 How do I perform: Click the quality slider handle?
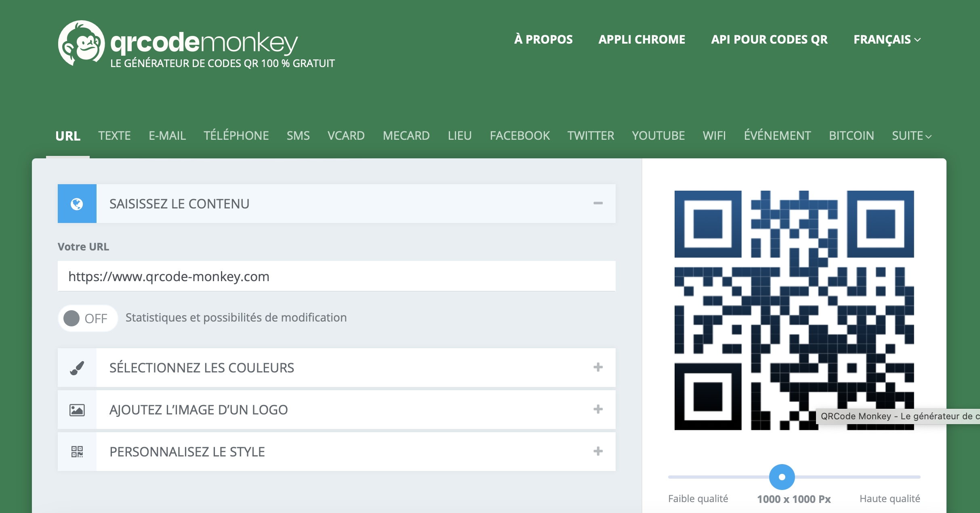782,477
